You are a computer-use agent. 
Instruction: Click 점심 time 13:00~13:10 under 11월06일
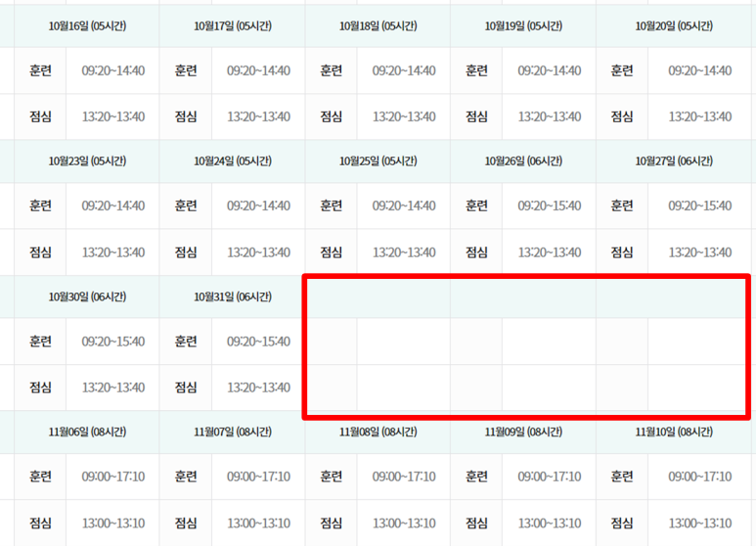point(113,523)
